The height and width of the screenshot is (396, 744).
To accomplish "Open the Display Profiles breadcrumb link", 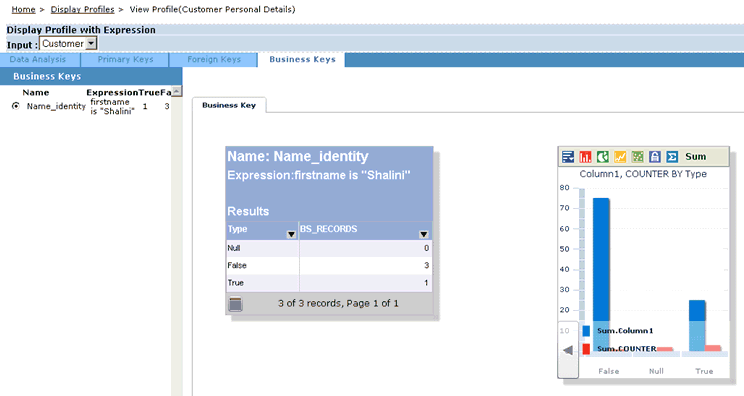I will 83,9.
